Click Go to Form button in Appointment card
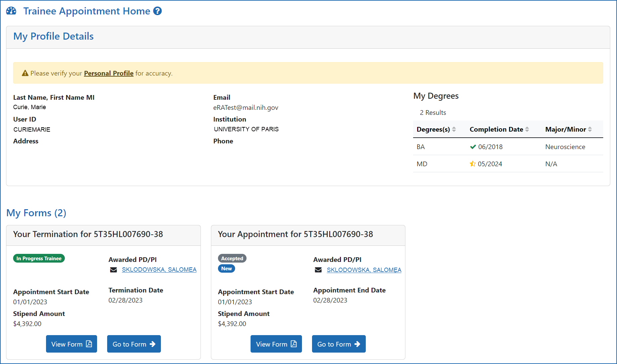Screen dimensions: 617x364 tap(339, 344)
